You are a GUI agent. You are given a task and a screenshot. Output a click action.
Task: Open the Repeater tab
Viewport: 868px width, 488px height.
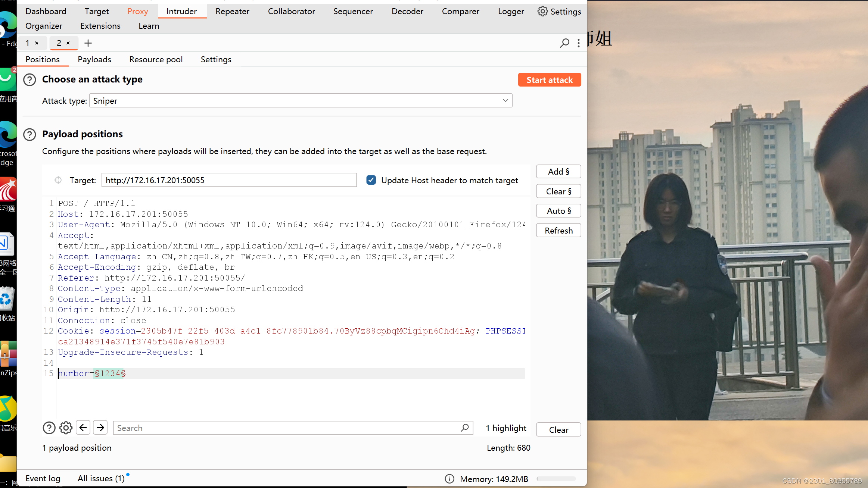232,11
